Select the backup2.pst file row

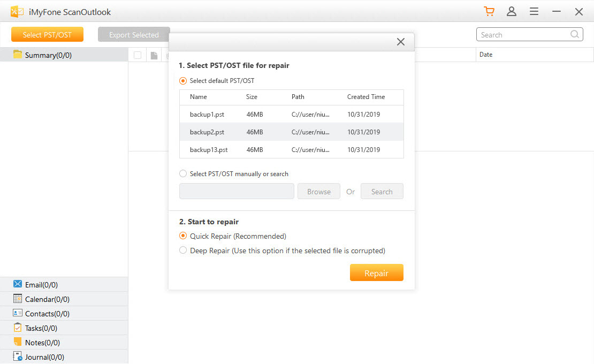point(291,132)
